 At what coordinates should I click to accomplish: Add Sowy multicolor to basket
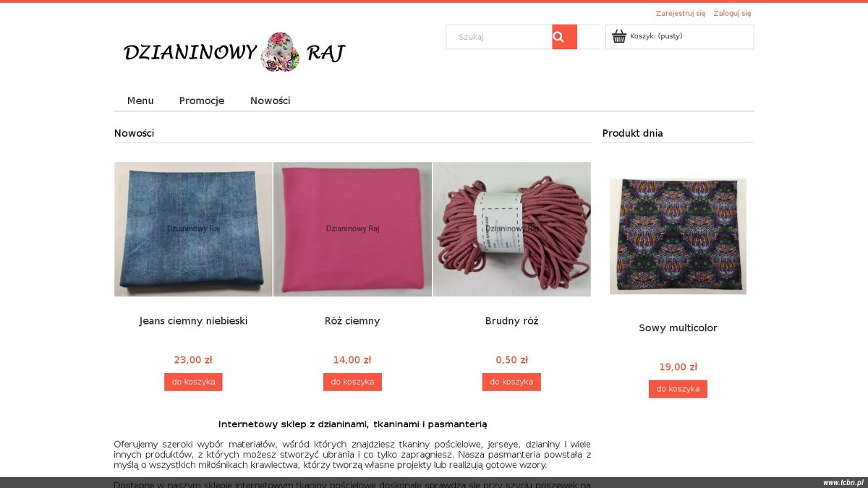point(678,389)
